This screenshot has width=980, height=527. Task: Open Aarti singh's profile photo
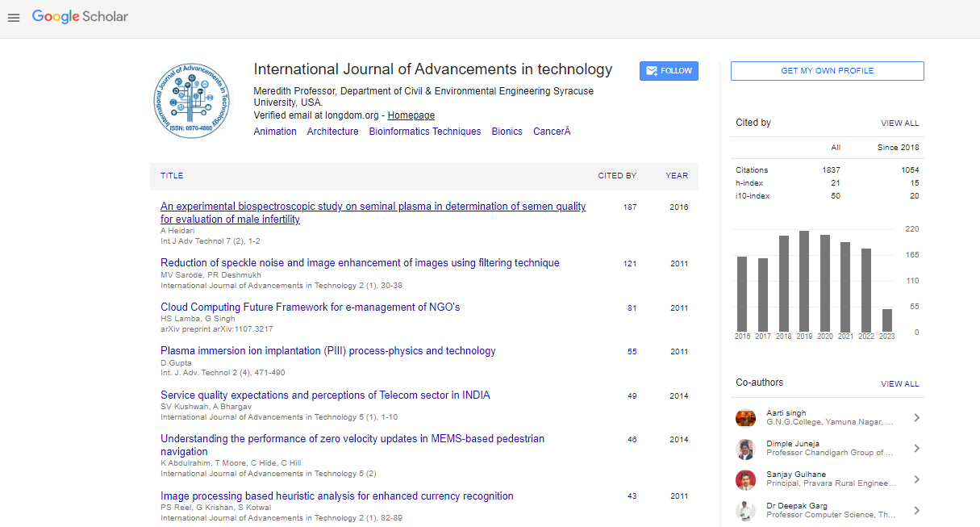(x=745, y=418)
